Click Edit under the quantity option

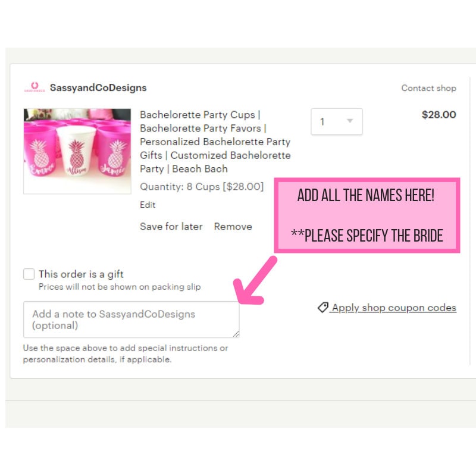(x=148, y=205)
